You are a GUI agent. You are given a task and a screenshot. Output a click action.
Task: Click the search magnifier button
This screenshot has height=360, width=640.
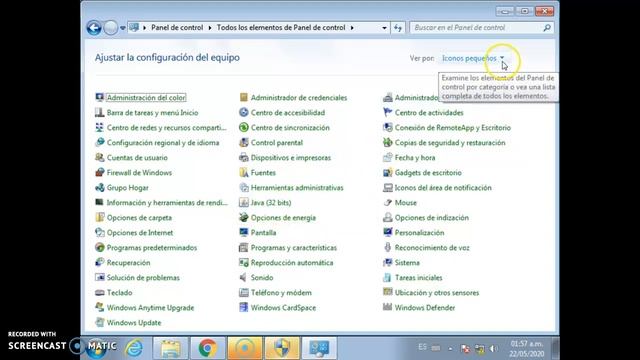click(x=547, y=28)
